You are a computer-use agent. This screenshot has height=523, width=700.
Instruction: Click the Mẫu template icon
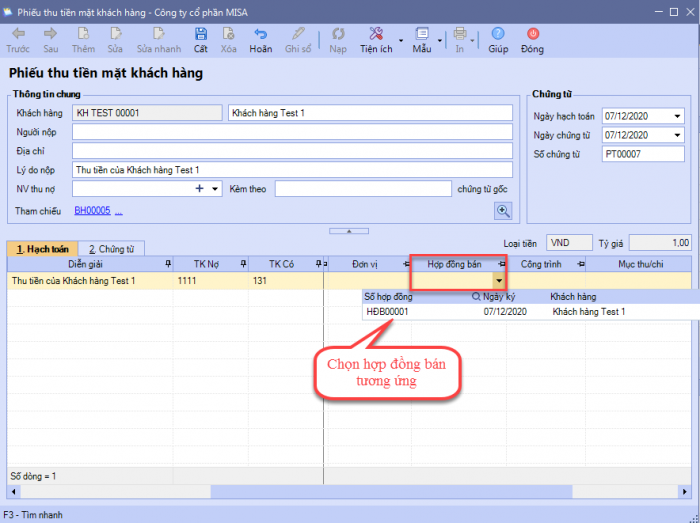(x=421, y=40)
